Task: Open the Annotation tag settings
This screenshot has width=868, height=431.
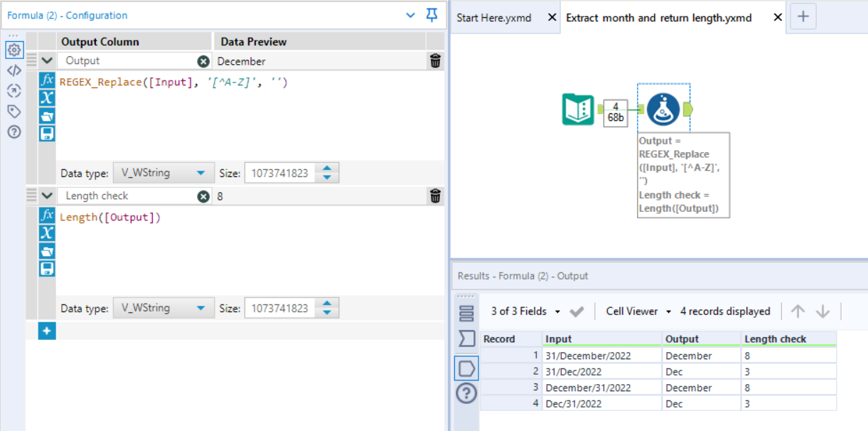Action: [14, 111]
